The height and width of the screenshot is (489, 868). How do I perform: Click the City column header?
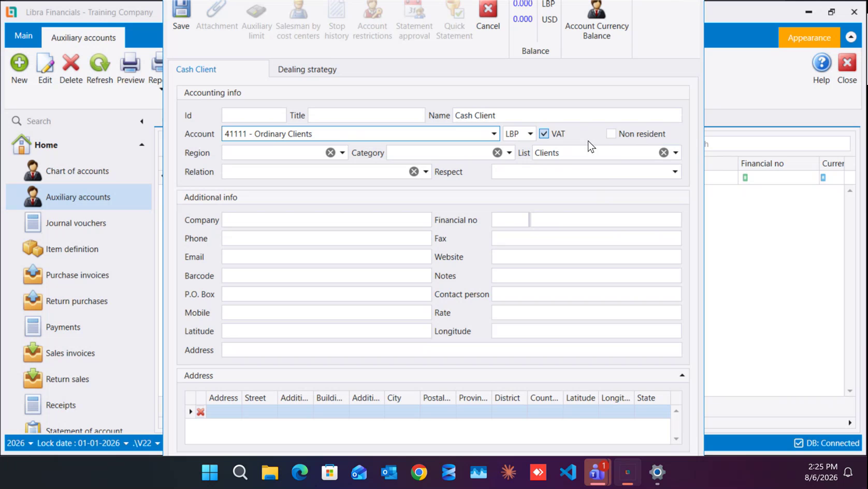click(x=402, y=398)
